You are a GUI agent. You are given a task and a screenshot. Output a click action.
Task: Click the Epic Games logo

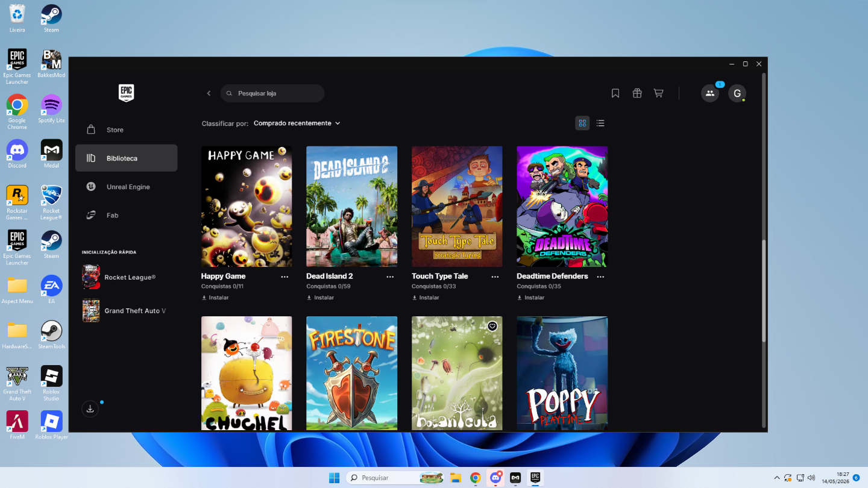(x=126, y=93)
